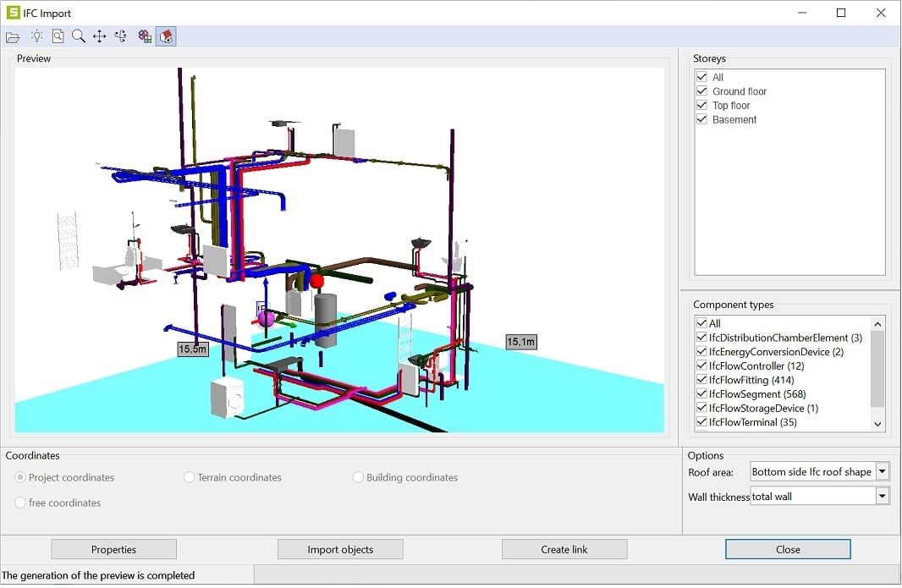
Task: Select the rotate view tool
Action: (x=120, y=37)
